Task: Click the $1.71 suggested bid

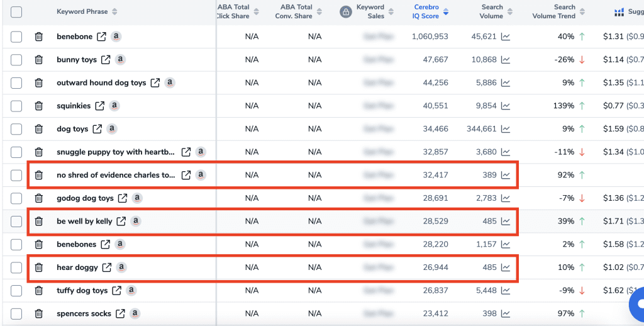Action: [613, 221]
